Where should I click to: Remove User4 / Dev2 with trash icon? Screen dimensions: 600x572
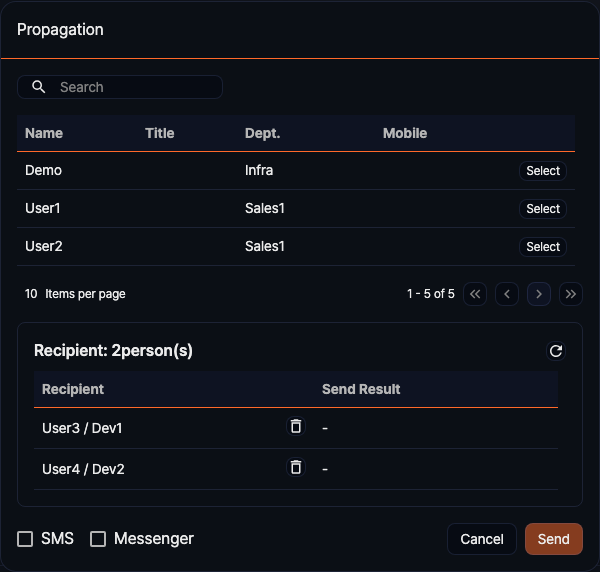point(295,467)
